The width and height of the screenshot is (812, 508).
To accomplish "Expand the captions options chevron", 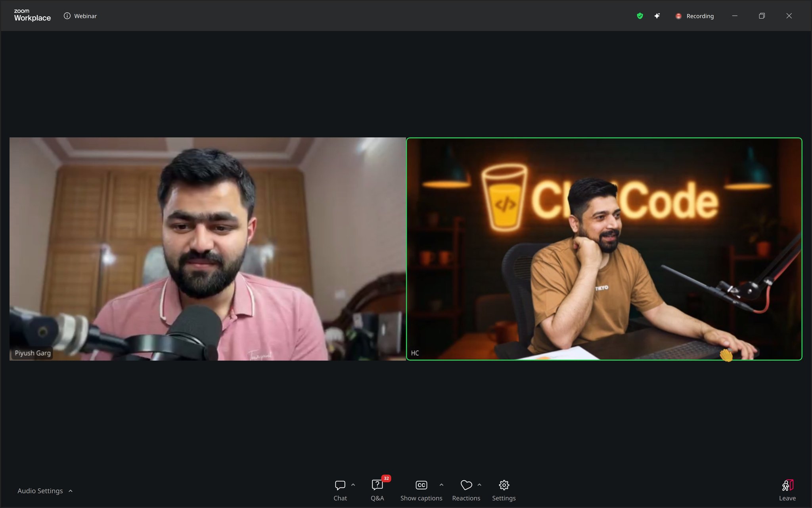I will (x=441, y=485).
